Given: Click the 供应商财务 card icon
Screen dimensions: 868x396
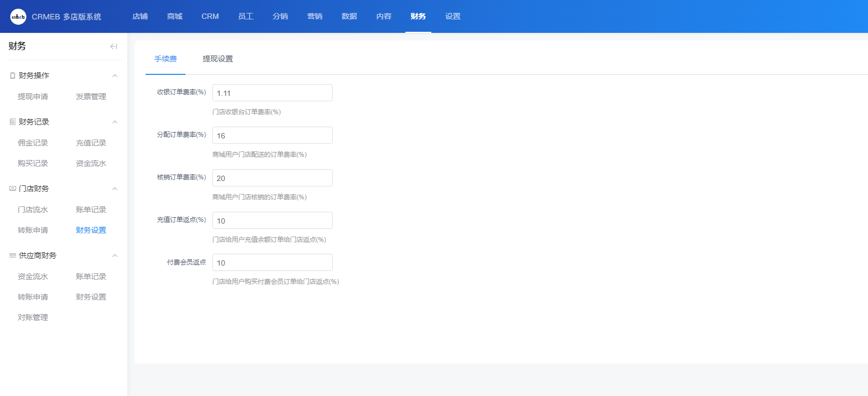Looking at the screenshot, I should [12, 255].
